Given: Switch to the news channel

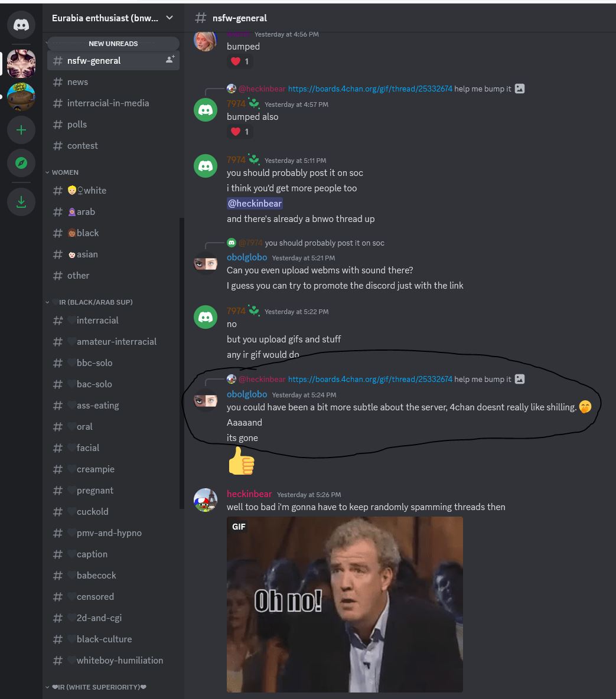Looking at the screenshot, I should (x=113, y=82).
